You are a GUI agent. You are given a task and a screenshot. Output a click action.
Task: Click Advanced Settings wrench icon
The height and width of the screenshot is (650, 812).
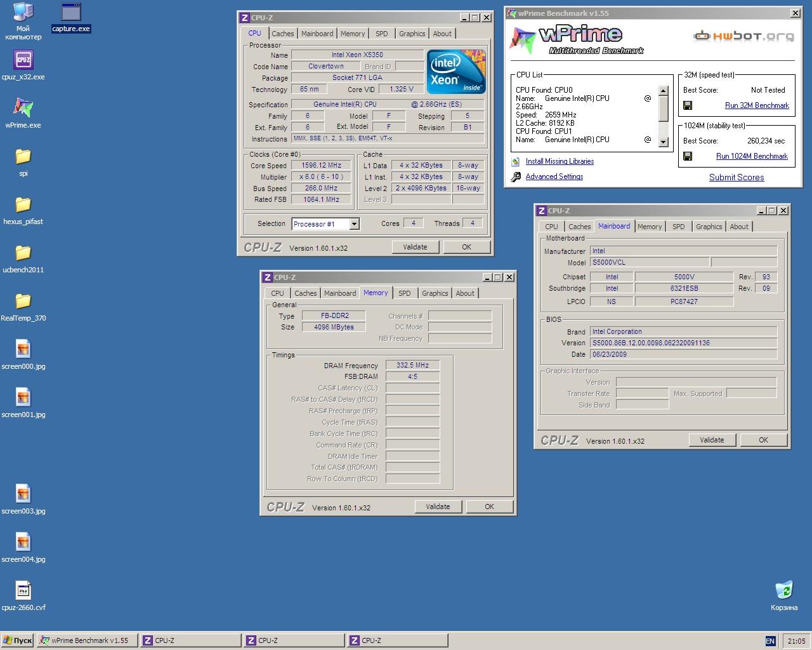point(516,176)
